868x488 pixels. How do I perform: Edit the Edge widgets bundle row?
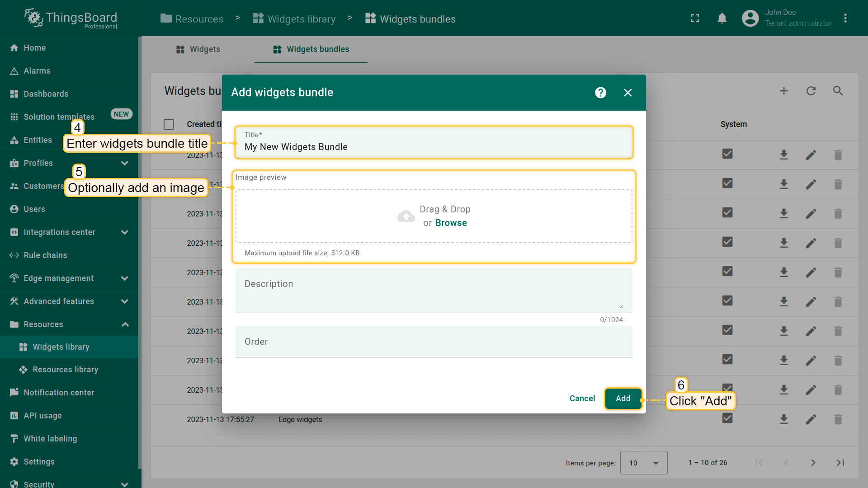[x=811, y=419]
